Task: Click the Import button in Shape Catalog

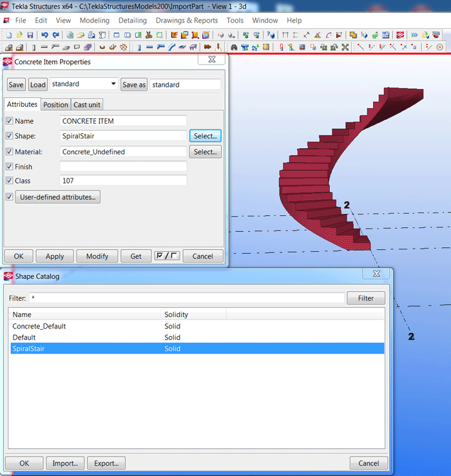Action: coord(65,463)
